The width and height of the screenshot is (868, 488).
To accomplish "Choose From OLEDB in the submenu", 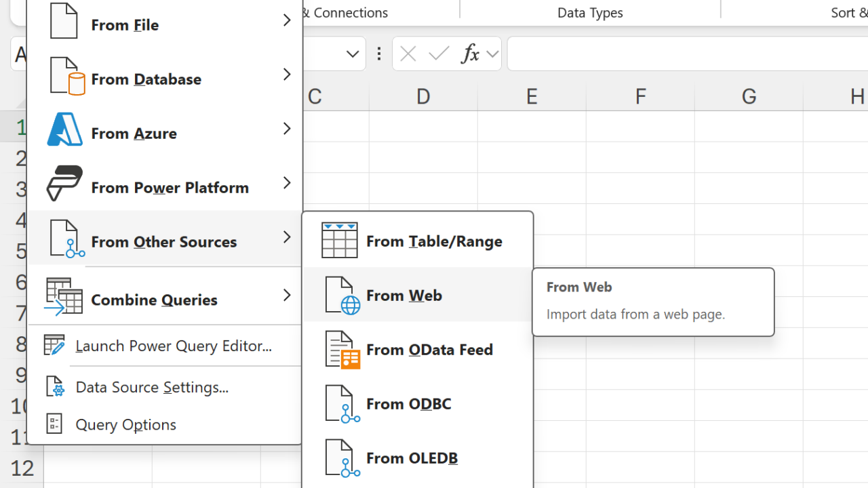I will click(x=412, y=458).
